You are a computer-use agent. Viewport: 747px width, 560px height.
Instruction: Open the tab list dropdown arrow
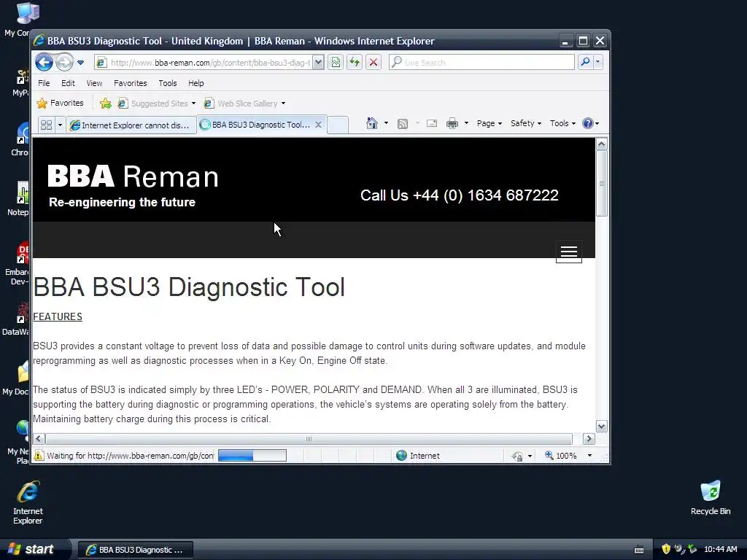click(60, 125)
